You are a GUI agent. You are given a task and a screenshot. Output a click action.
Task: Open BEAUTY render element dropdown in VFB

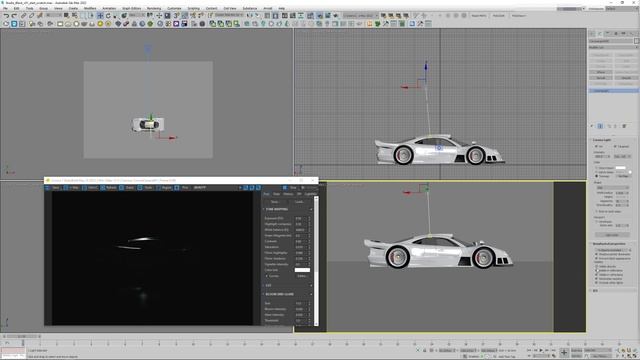pyautogui.click(x=217, y=187)
